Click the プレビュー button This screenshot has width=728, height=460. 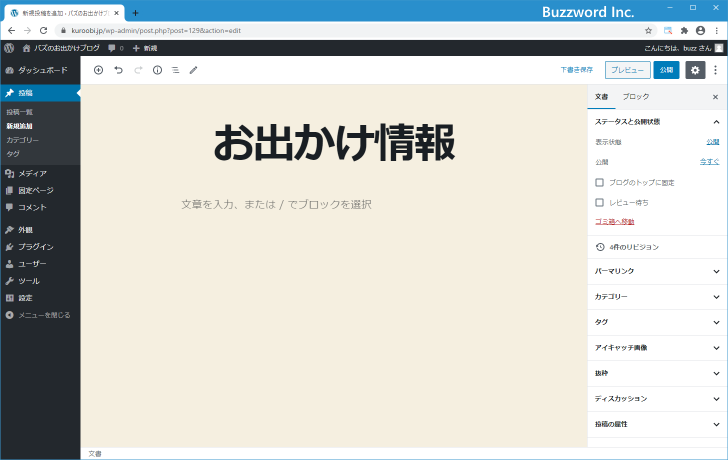point(627,70)
